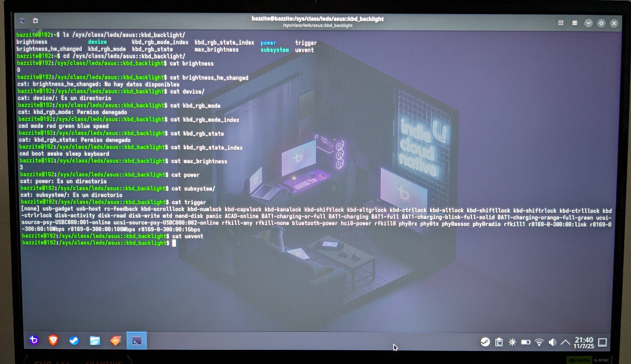Open the screen brightness tray applet
This screenshot has width=631, height=364.
point(512,342)
